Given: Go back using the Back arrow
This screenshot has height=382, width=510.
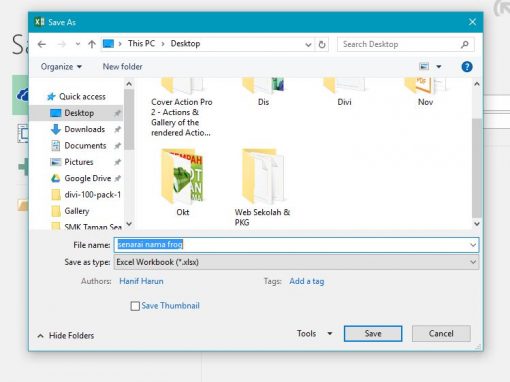Looking at the screenshot, I should [42, 44].
